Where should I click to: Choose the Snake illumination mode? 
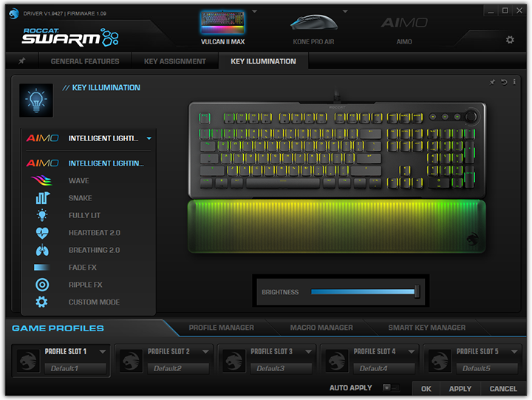[x=80, y=198]
